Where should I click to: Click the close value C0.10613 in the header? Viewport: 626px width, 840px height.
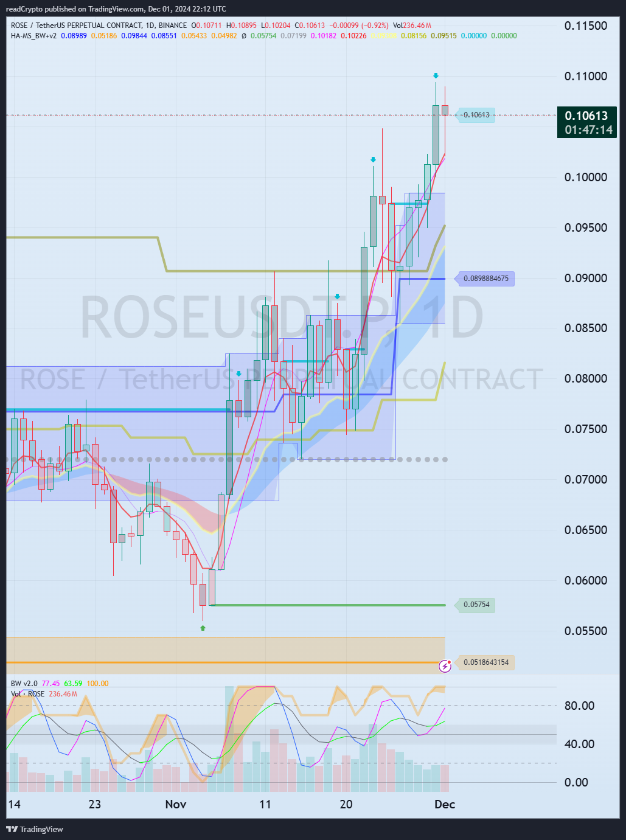coord(310,26)
